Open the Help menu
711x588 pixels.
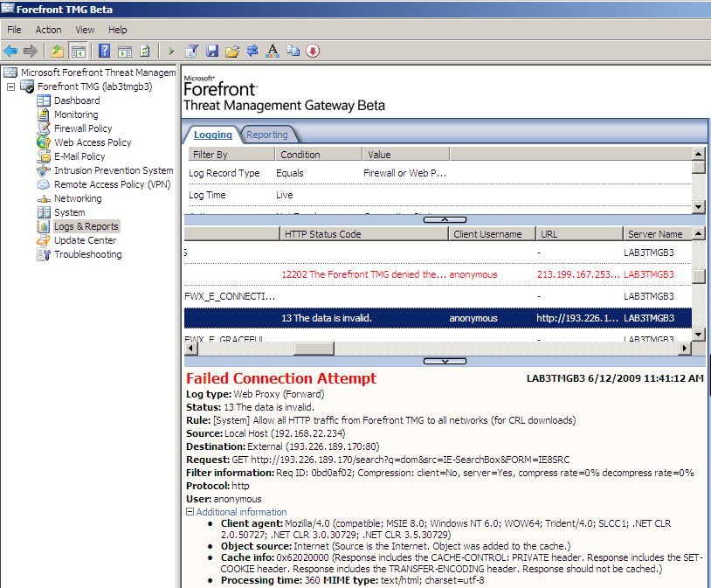(117, 30)
